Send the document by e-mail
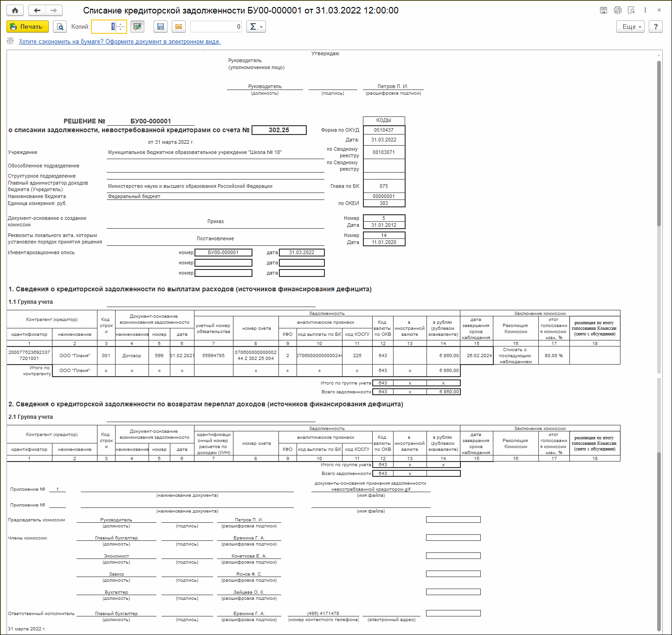Viewport: 672px width, 635px height. (179, 27)
